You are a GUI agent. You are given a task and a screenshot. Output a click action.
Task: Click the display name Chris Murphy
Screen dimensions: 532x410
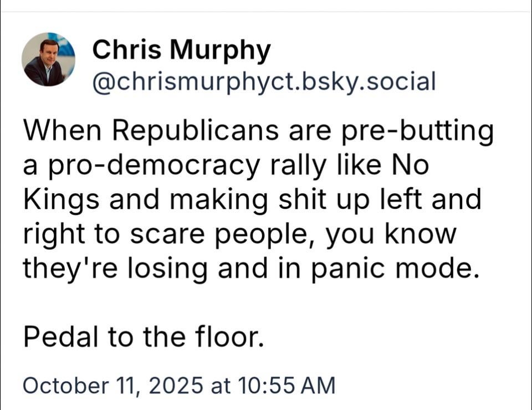click(181, 51)
